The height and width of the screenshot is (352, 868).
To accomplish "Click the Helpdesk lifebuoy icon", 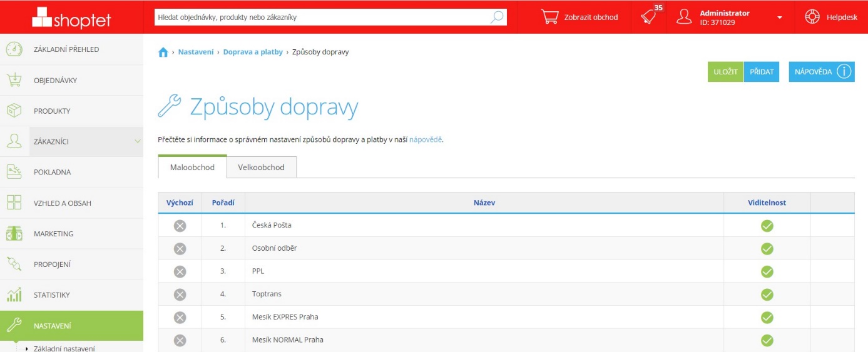I will 813,17.
